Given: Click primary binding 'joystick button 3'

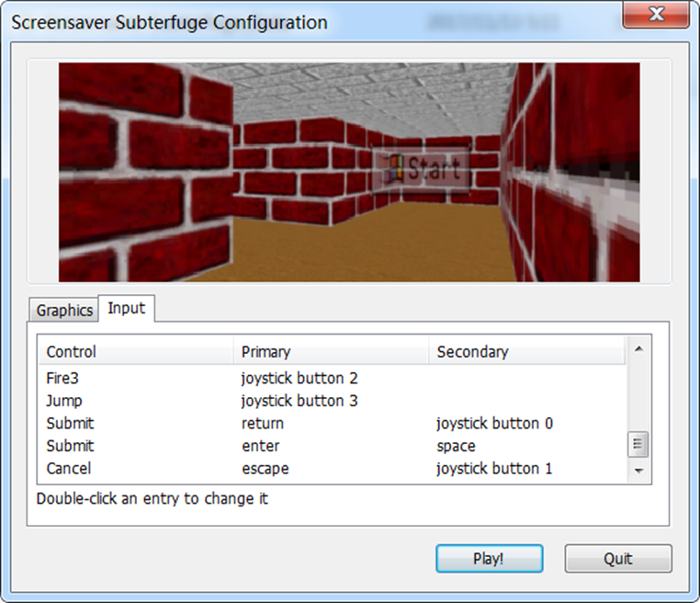Looking at the screenshot, I should pos(299,401).
